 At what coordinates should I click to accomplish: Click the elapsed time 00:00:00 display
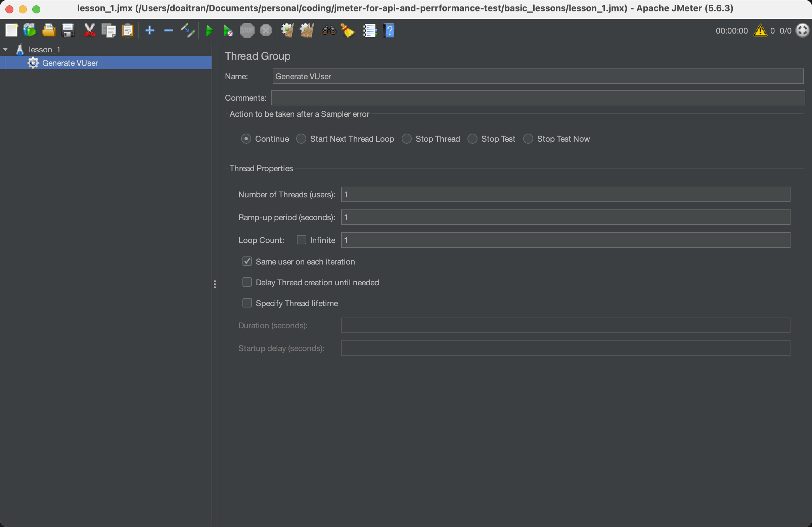pos(731,31)
